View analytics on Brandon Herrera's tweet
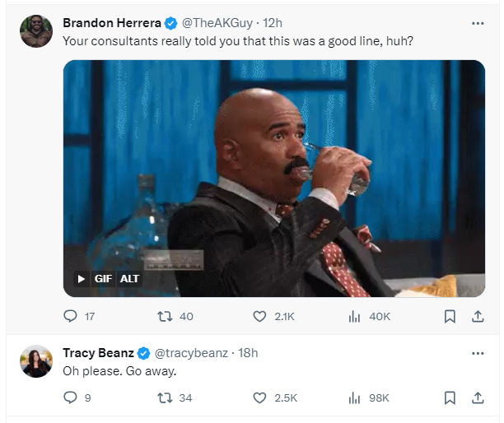 pyautogui.click(x=356, y=316)
